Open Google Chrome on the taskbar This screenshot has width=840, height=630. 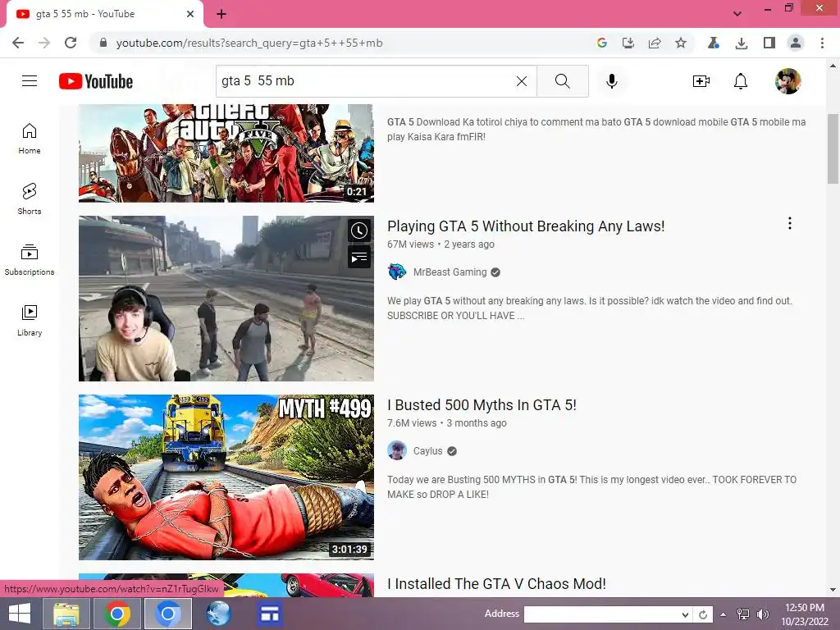[116, 614]
